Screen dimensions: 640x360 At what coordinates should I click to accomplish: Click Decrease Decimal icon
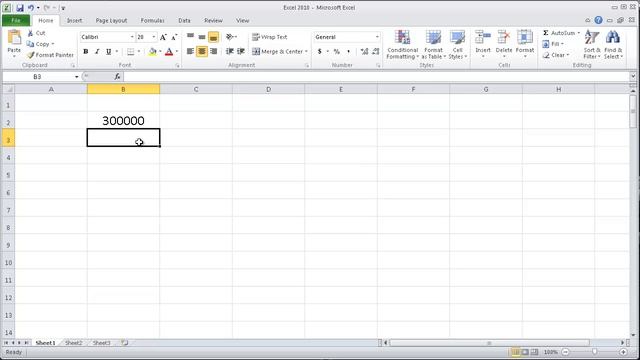376,51
